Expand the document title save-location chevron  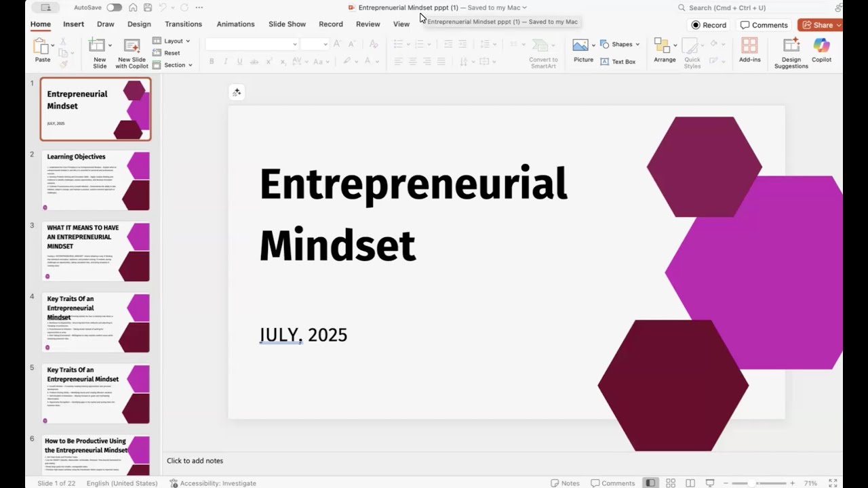[x=524, y=7]
